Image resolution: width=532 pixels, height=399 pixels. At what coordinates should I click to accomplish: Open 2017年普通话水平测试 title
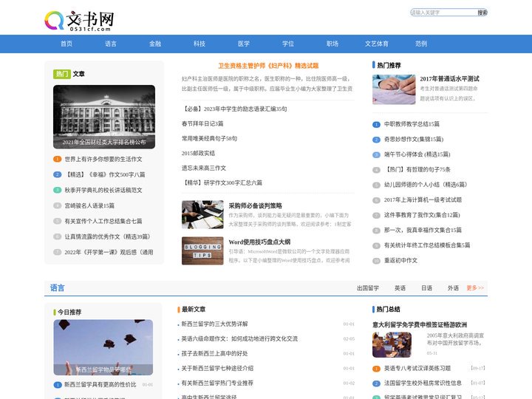449,79
